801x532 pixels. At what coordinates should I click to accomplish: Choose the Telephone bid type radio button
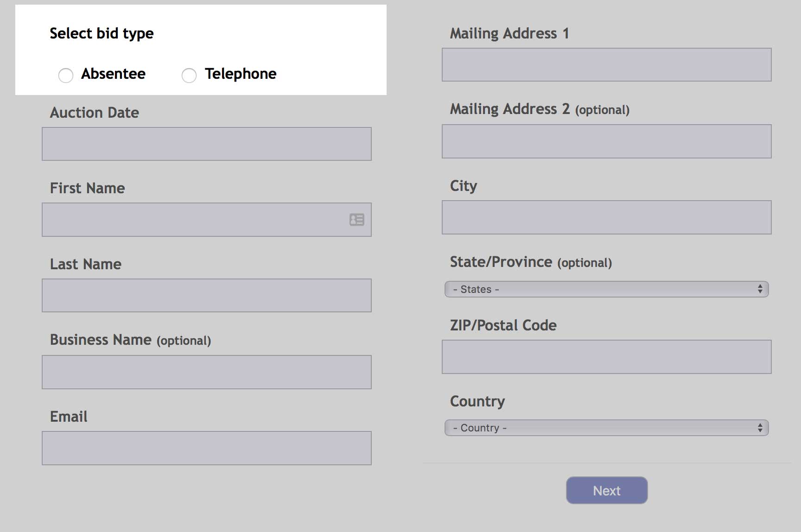(x=189, y=75)
